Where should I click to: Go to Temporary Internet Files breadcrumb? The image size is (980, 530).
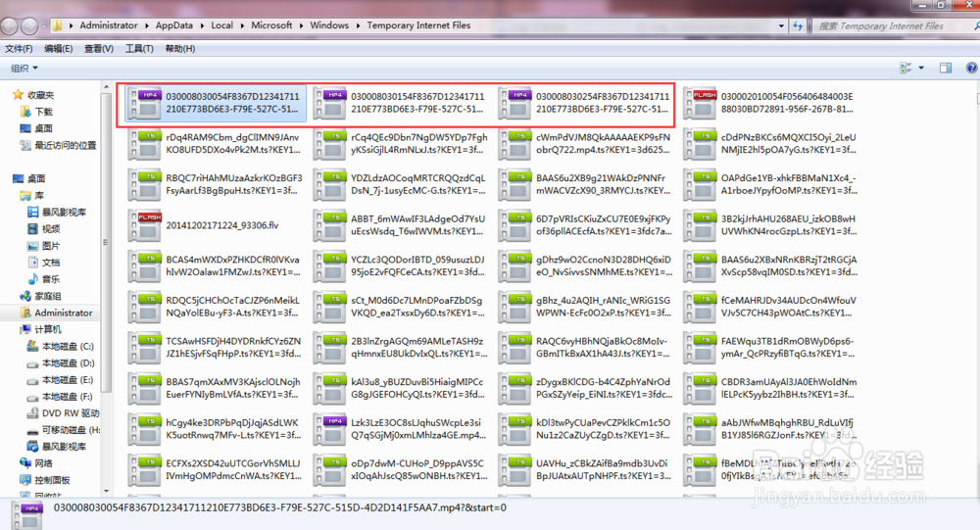418,25
